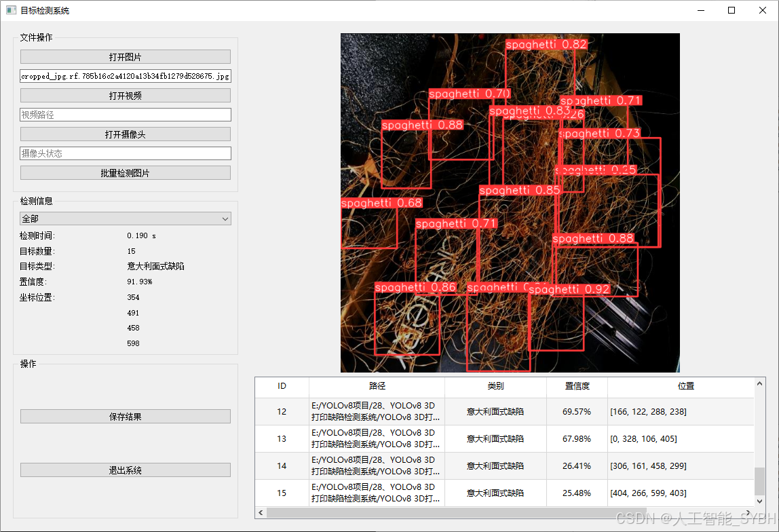Click the path cell in row 12
779x532 pixels.
tap(377, 411)
